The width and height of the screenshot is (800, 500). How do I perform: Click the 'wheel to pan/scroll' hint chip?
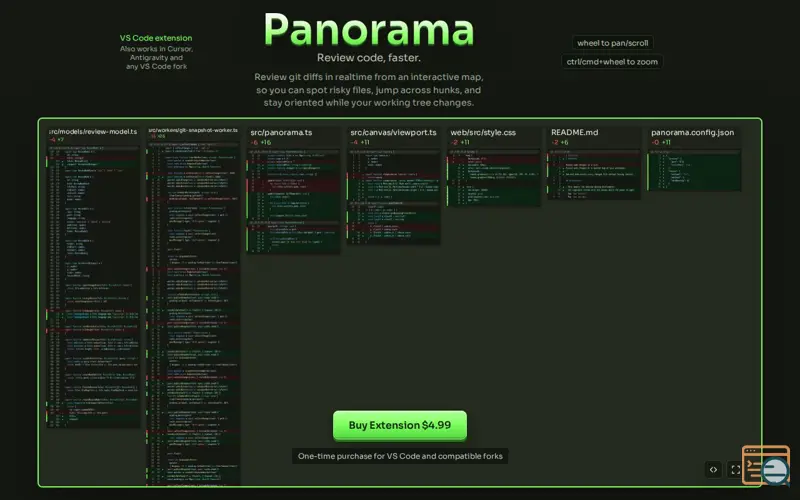(x=613, y=43)
